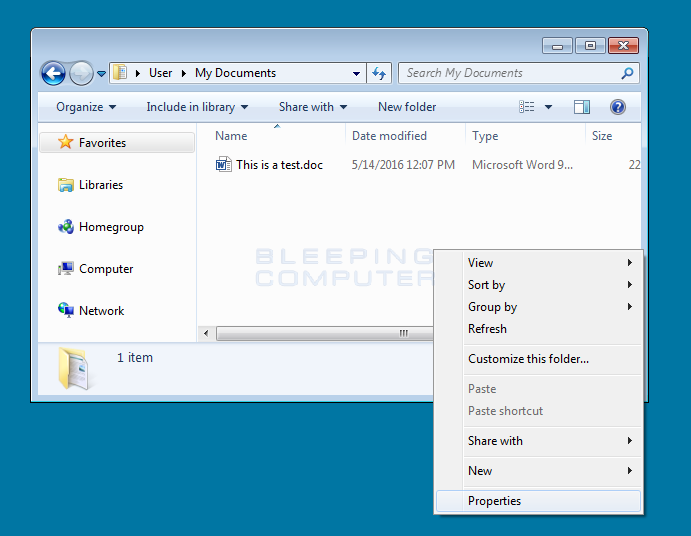Open the Group by submenu
691x536 pixels.
coord(539,307)
